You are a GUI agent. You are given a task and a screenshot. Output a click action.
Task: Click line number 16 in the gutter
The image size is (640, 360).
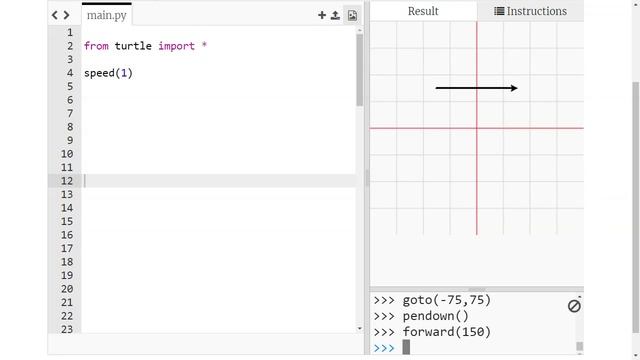coord(67,235)
